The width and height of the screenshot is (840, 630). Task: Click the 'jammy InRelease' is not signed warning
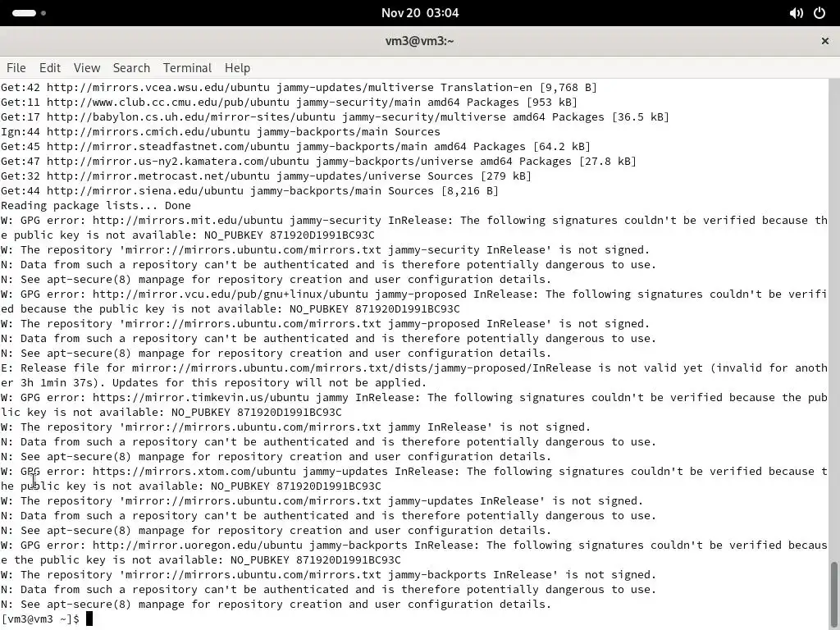pos(295,427)
